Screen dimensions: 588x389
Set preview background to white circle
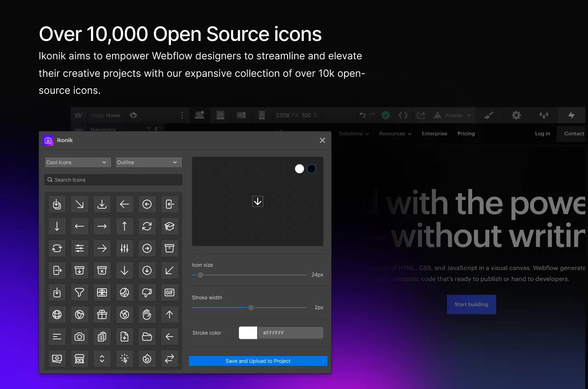click(300, 169)
